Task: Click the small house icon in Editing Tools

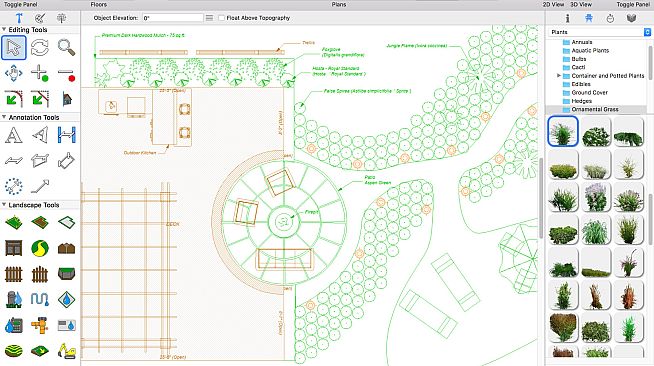Action: pos(66,99)
